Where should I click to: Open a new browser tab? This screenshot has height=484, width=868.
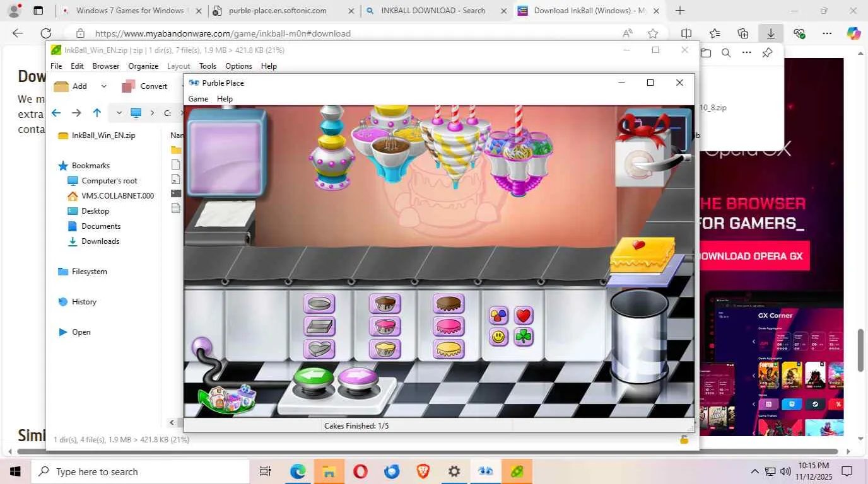pos(679,11)
